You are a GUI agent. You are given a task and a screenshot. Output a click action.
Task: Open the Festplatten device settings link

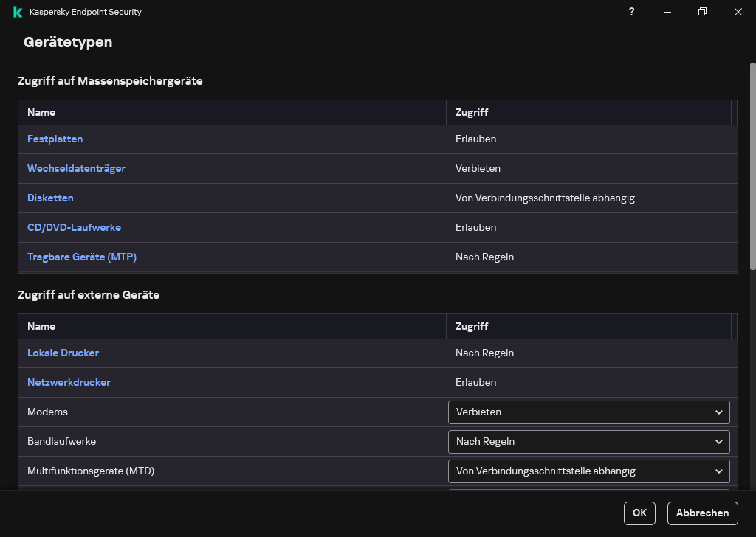pyautogui.click(x=55, y=139)
